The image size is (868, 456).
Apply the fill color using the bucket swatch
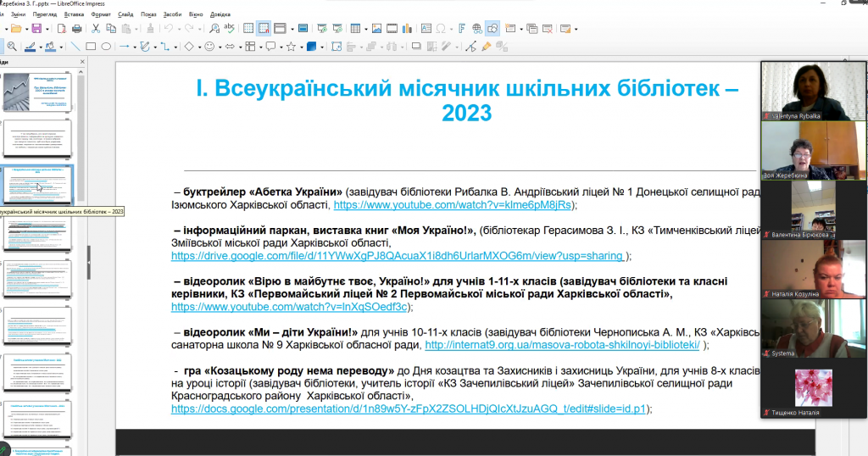click(x=50, y=47)
